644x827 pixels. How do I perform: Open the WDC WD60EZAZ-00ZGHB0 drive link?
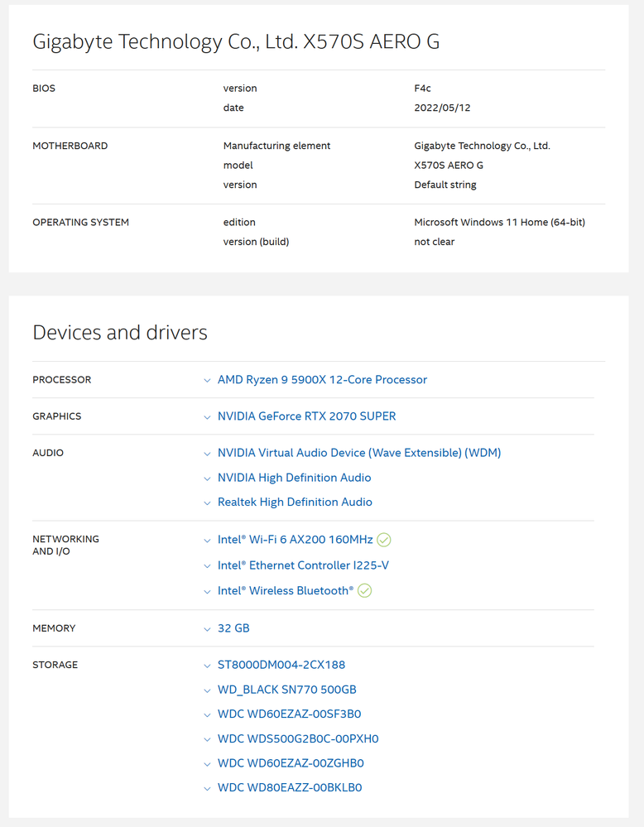(x=290, y=762)
